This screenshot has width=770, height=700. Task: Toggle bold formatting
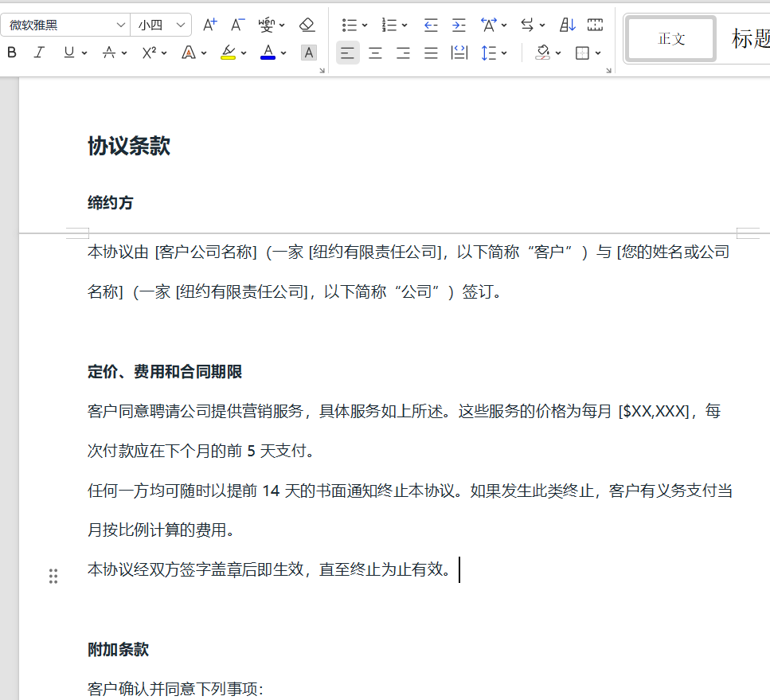[x=12, y=53]
